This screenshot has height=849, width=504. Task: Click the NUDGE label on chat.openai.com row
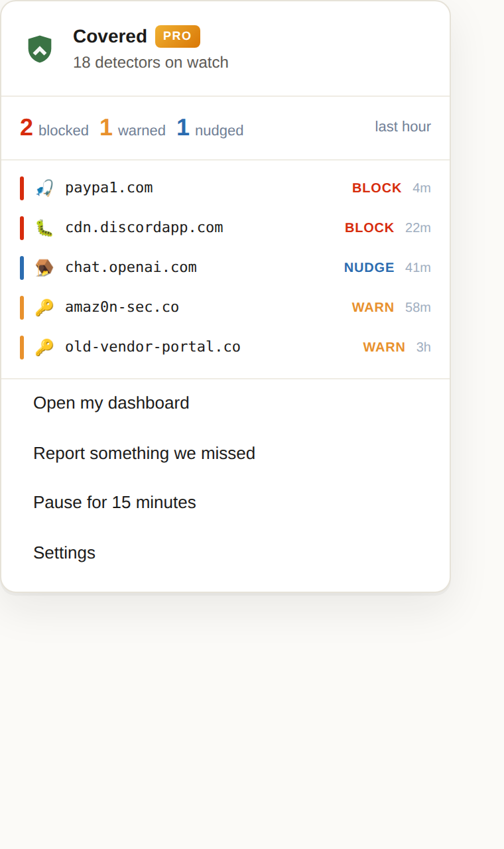pos(369,267)
